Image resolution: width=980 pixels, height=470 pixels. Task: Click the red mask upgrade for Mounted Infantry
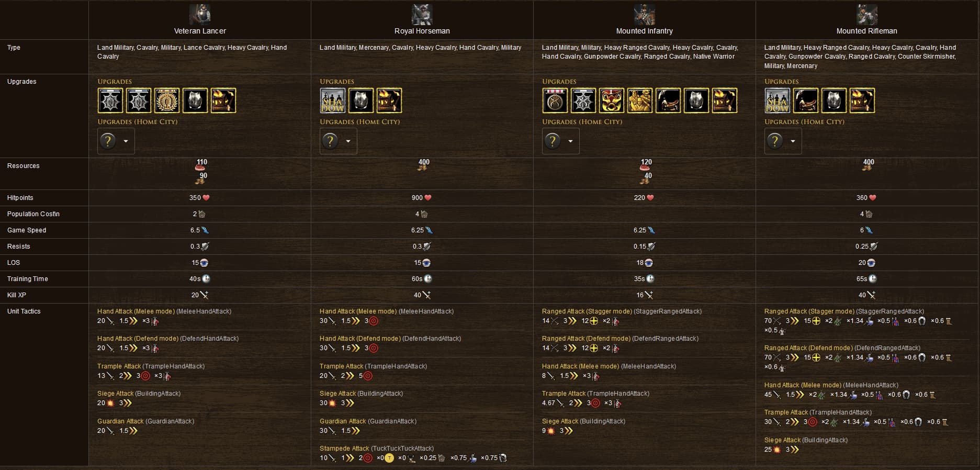point(612,100)
